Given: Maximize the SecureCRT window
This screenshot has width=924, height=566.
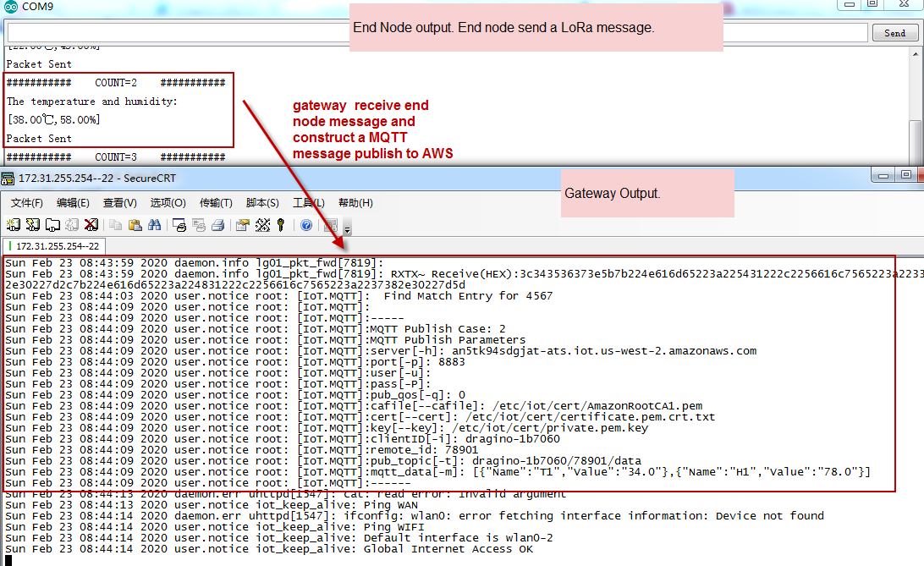Looking at the screenshot, I should point(906,175).
